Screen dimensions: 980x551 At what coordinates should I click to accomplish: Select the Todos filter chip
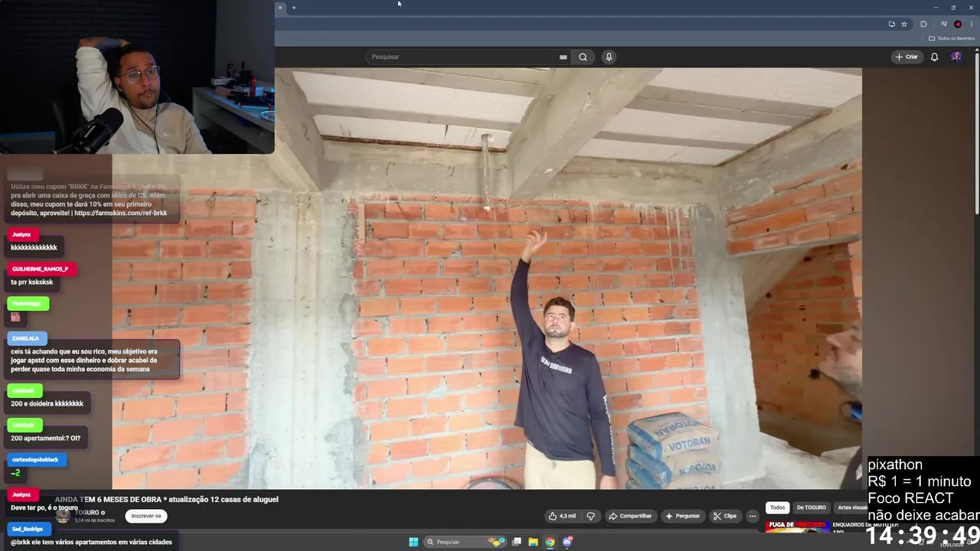coord(777,507)
